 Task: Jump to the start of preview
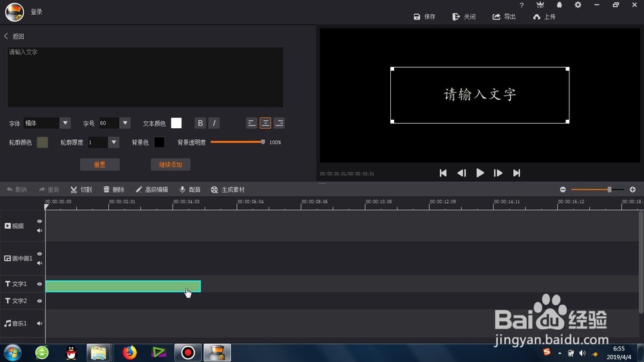[x=443, y=173]
